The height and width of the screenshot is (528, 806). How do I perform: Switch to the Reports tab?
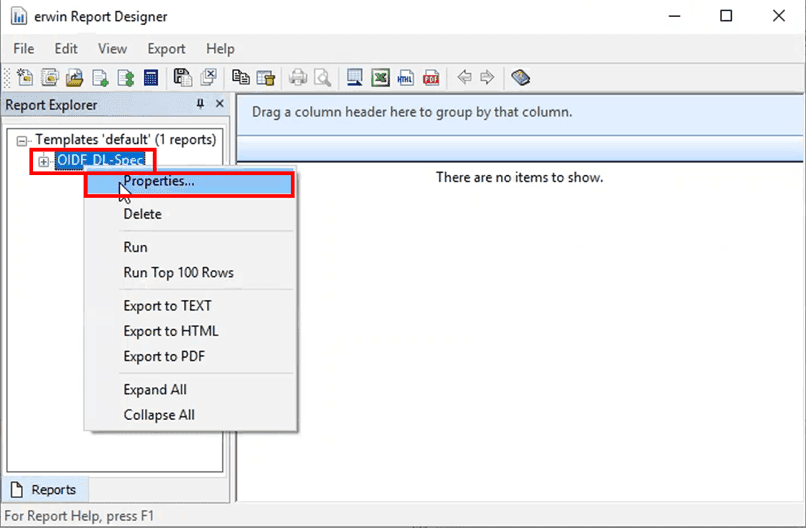point(44,489)
